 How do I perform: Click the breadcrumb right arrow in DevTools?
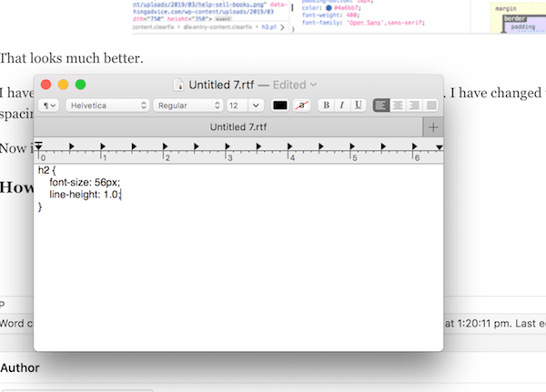pyautogui.click(x=282, y=27)
